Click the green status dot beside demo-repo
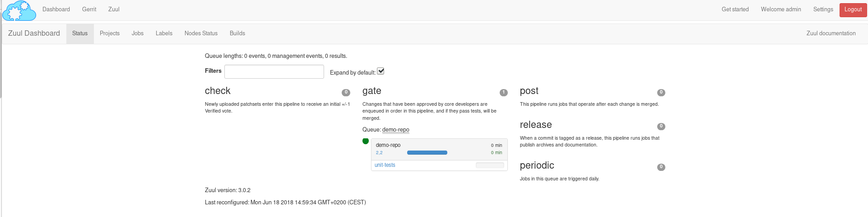This screenshot has width=868, height=217. [366, 141]
